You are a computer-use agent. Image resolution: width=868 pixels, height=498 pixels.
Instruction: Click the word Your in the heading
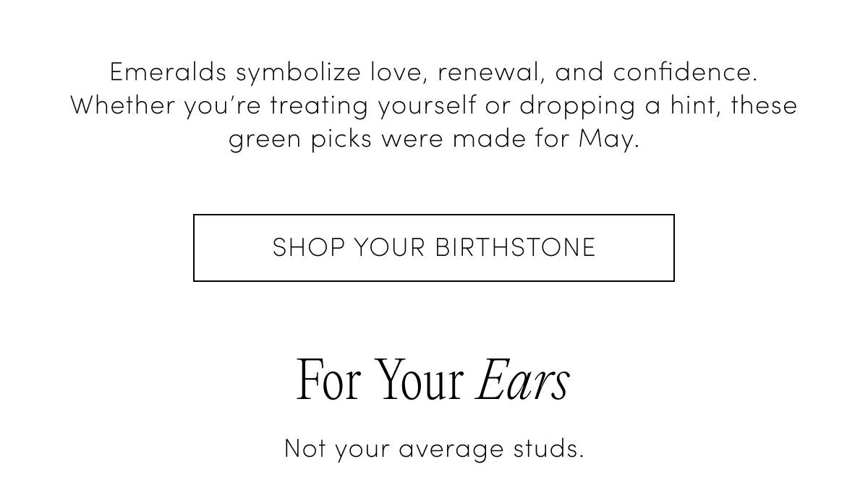(420, 380)
